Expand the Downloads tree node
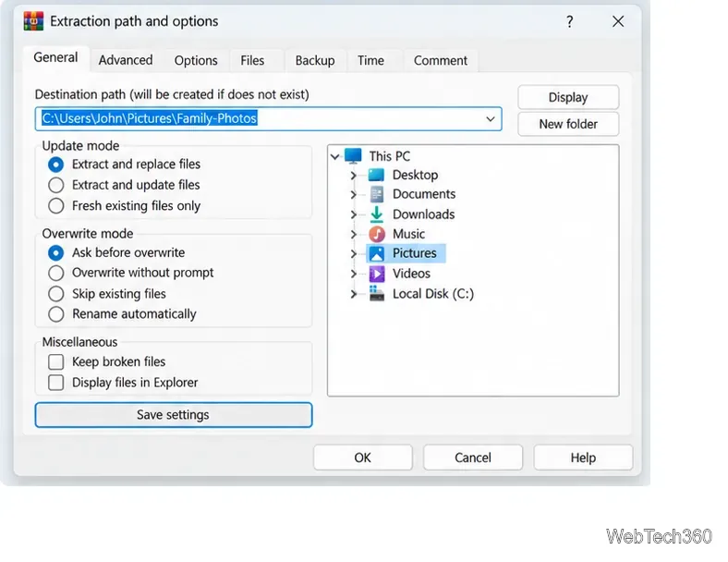 (353, 214)
